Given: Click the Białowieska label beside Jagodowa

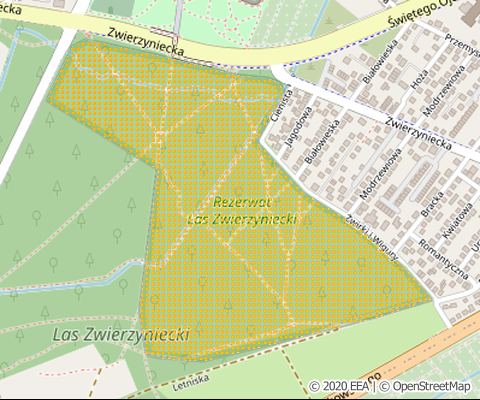Looking at the screenshot, I should [322, 141].
